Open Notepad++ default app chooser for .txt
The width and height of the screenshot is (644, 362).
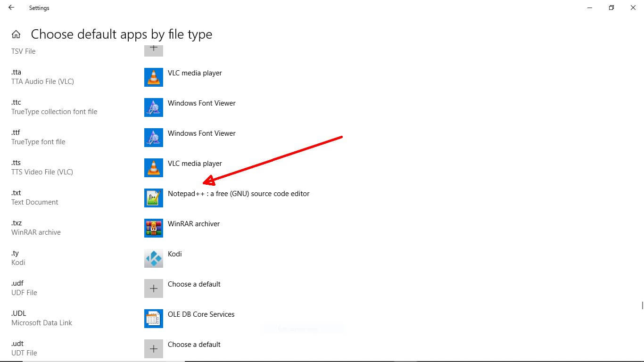239,194
